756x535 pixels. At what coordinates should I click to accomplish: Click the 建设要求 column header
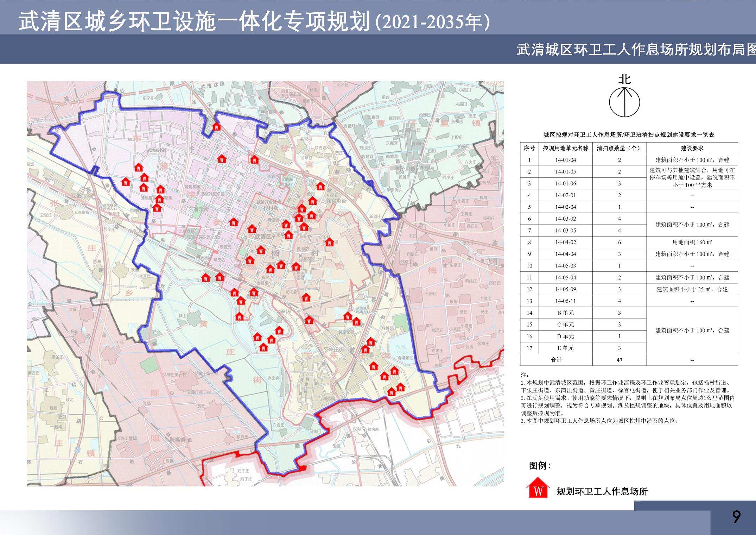692,148
